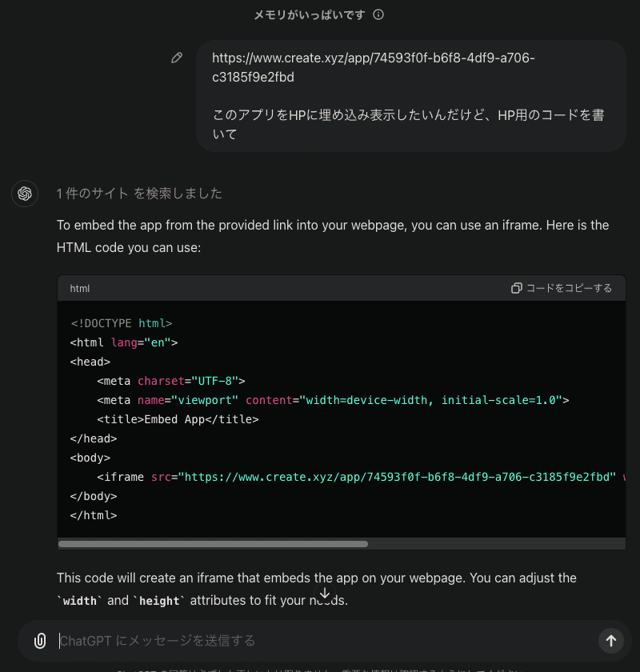Click the Japanese request text in user message
The image size is (640, 672).
pos(408,124)
